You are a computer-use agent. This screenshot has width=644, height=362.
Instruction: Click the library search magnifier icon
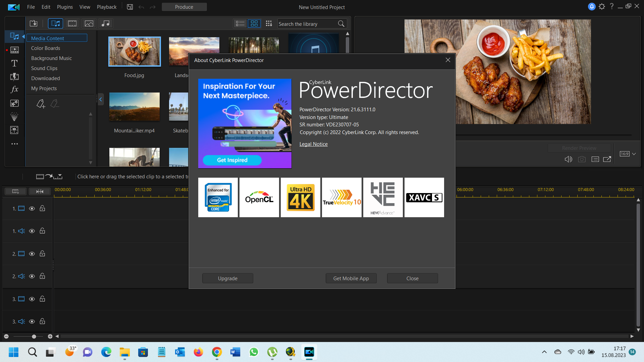(341, 24)
